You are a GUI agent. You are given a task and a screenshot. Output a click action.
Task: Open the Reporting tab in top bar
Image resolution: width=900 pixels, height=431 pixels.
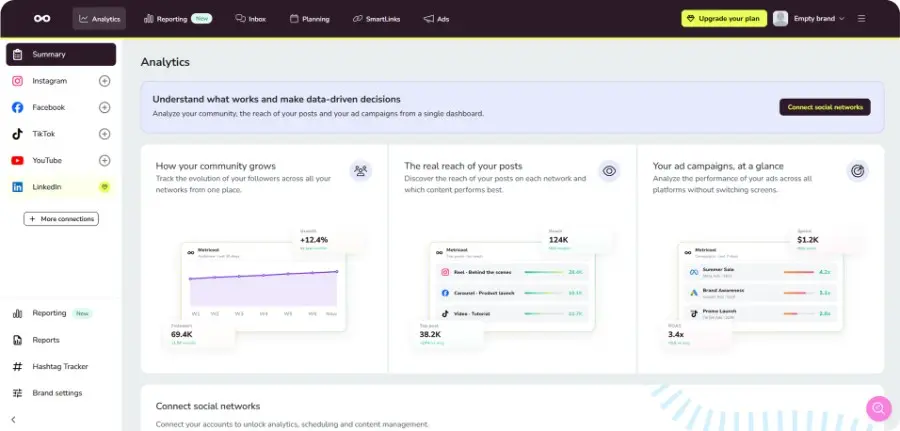coord(177,19)
